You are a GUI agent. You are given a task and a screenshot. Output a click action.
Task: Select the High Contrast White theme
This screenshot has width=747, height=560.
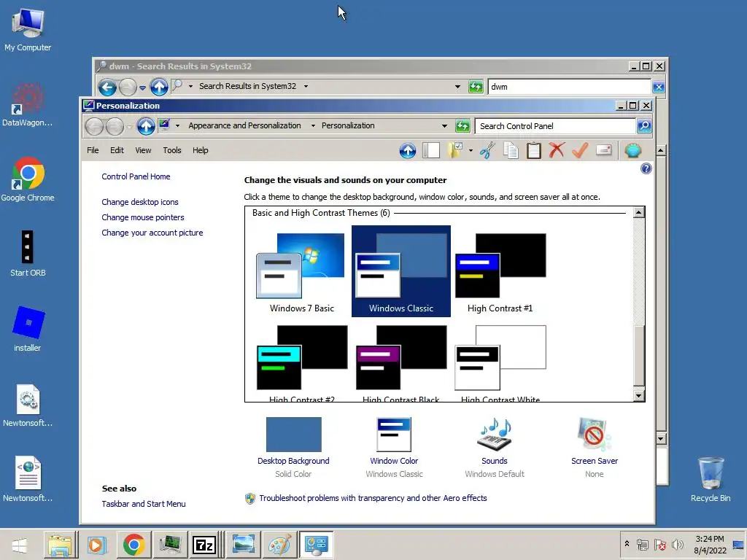coord(500,363)
